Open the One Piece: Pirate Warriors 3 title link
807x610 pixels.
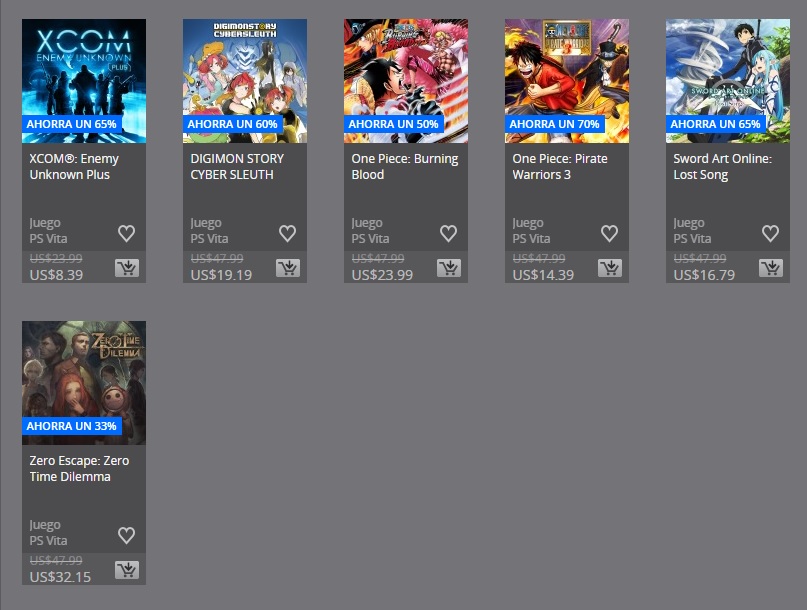(x=560, y=167)
